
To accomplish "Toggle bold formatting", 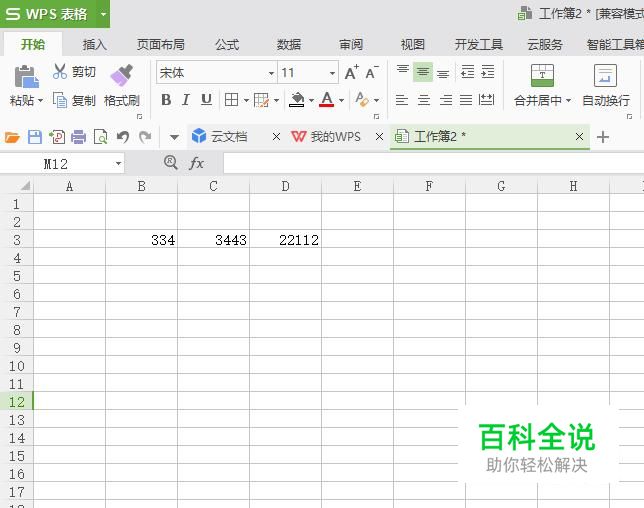I will pyautogui.click(x=166, y=100).
